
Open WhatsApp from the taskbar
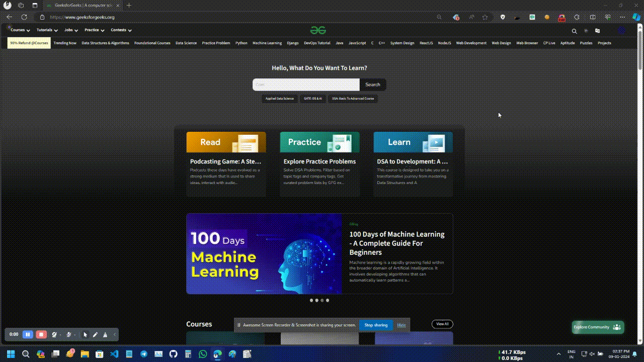[203, 354]
